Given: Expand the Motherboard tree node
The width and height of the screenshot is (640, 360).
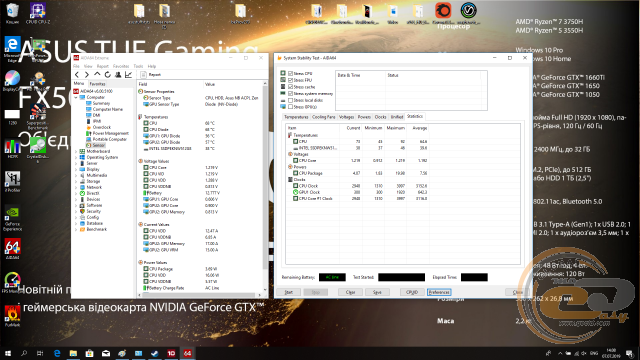Looking at the screenshot, I should (76, 151).
